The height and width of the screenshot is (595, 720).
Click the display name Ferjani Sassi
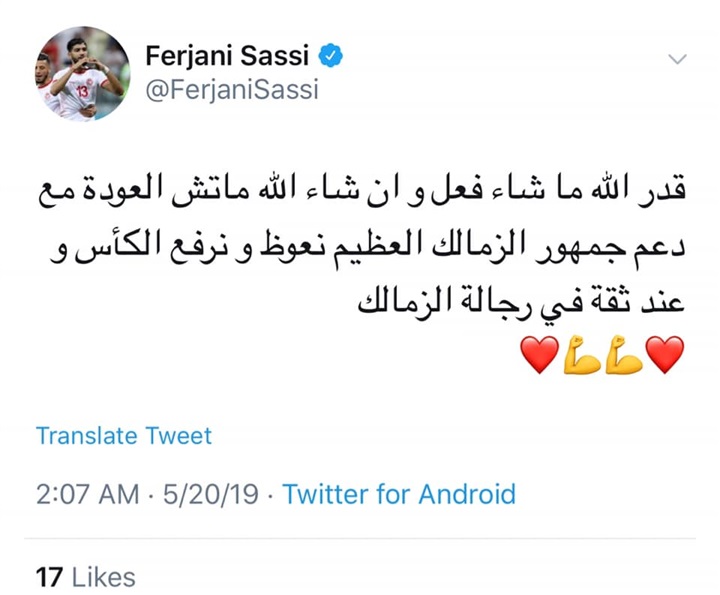coord(229,55)
